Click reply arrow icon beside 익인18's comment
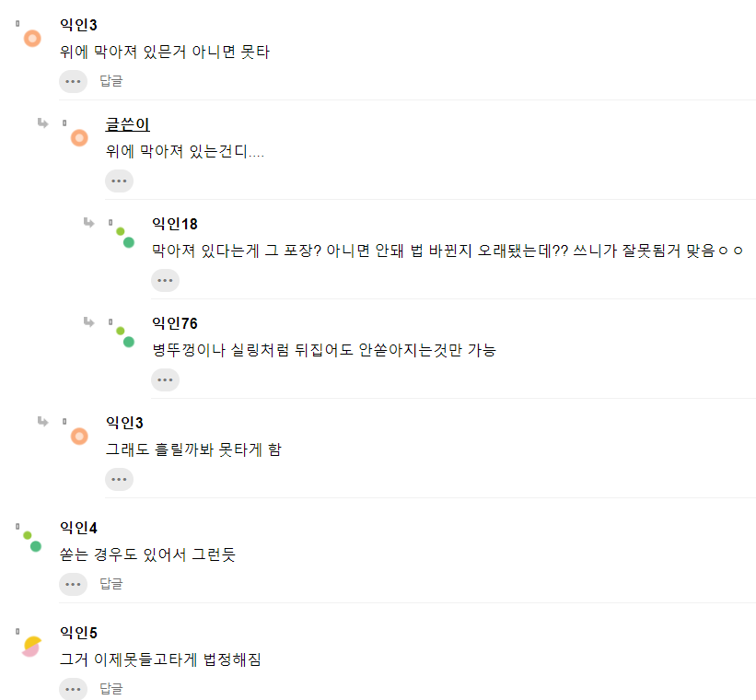The width and height of the screenshot is (756, 700). 88,223
